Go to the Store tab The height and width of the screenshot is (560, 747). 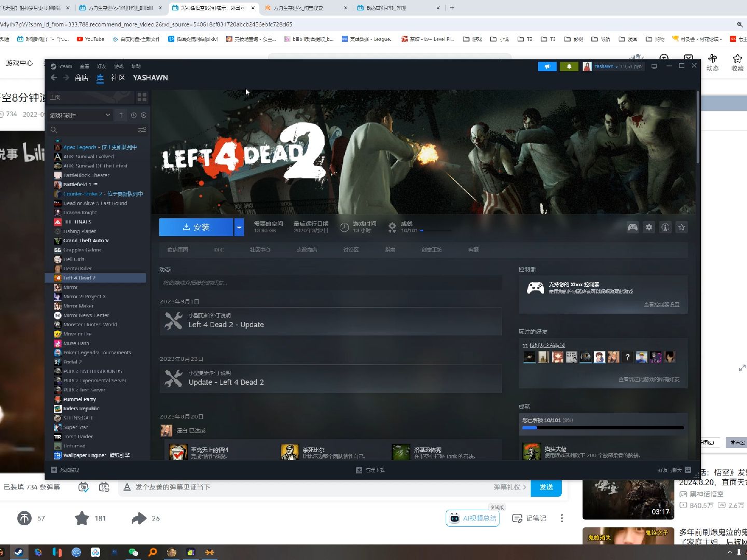[82, 78]
